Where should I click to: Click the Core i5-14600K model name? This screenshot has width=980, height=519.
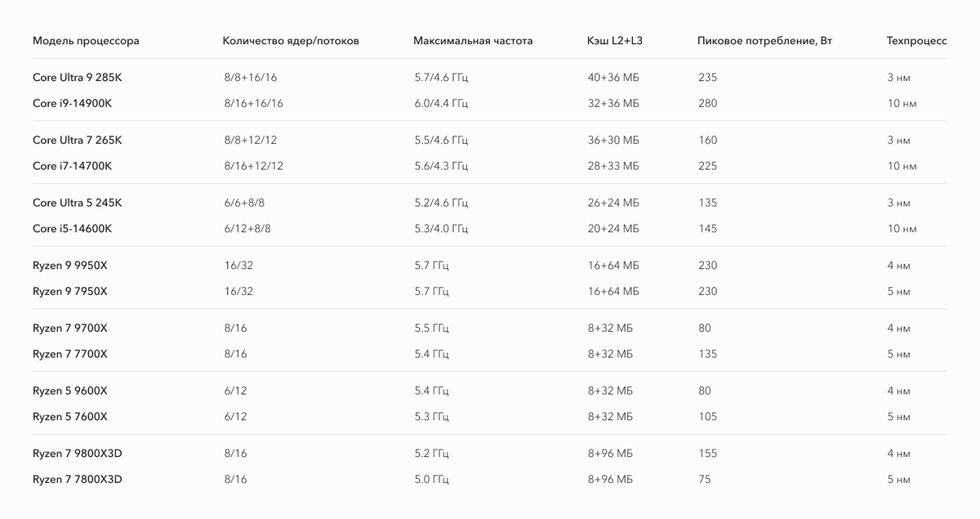point(72,229)
